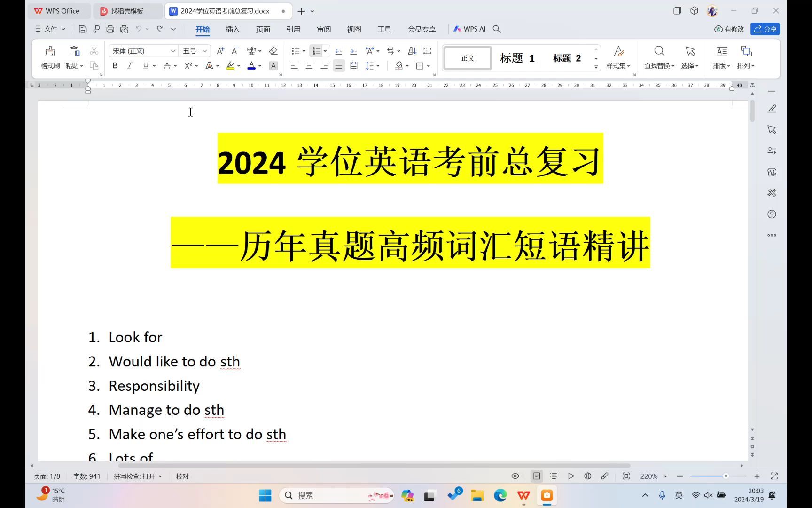Decrease indent icon in paragraph group
The height and width of the screenshot is (508, 812).
click(338, 51)
